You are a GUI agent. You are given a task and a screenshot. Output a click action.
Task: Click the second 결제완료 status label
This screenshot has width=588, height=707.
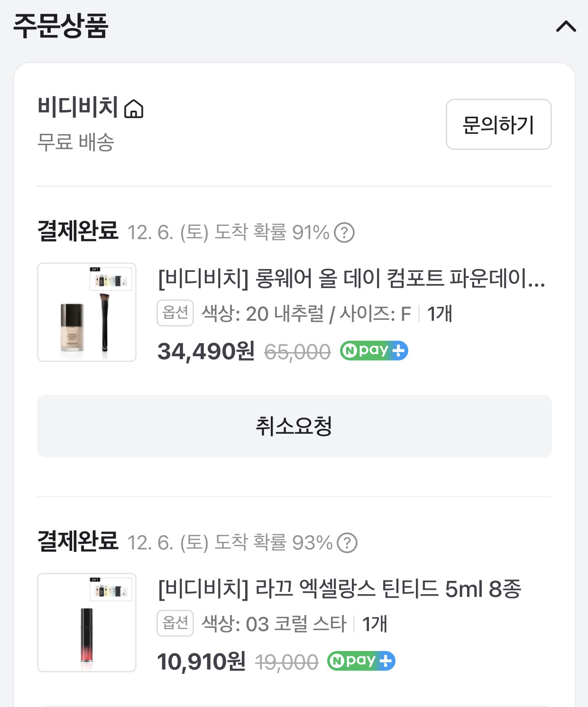click(78, 541)
